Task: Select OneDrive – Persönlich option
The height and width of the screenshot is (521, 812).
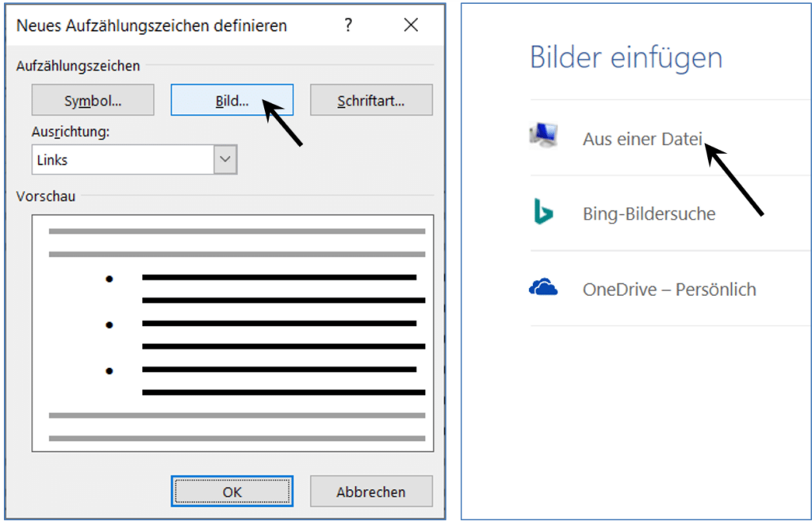Action: click(669, 289)
